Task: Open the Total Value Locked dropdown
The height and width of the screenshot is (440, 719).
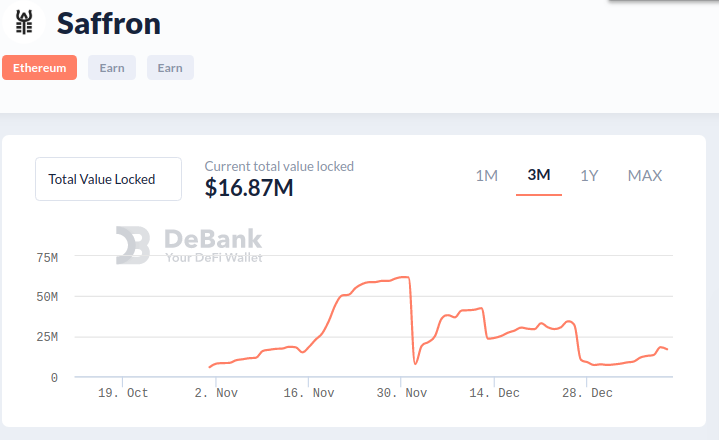Action: tap(108, 179)
